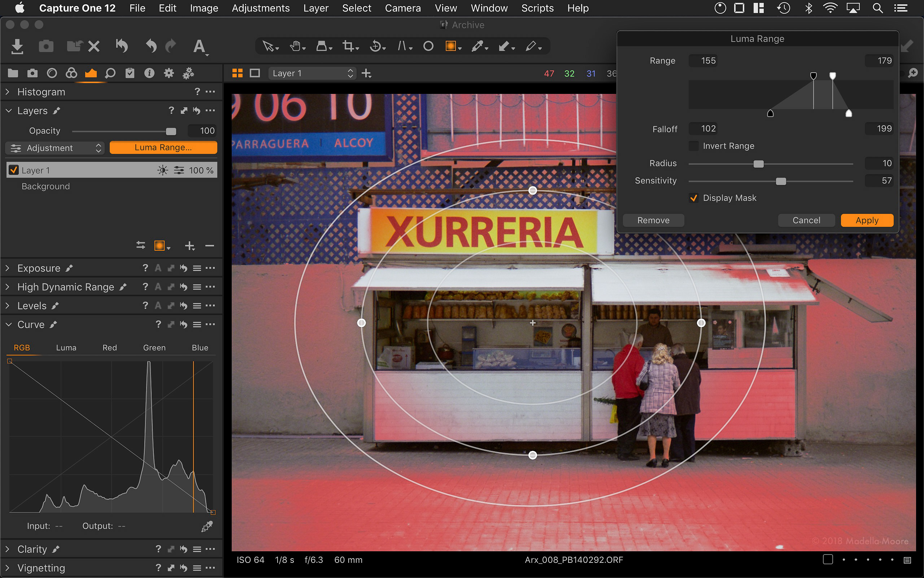The height and width of the screenshot is (578, 924).
Task: Open the Adjustments menu
Action: pyautogui.click(x=261, y=8)
